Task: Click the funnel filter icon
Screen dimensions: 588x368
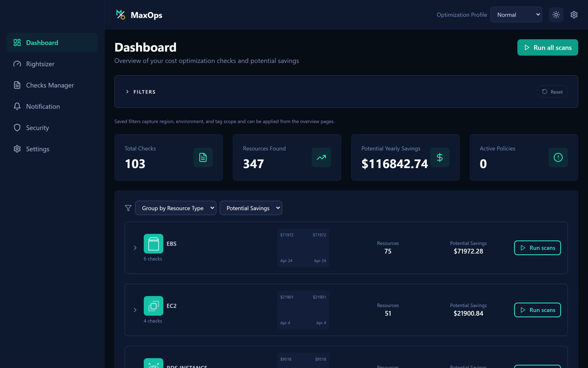Action: click(x=128, y=208)
